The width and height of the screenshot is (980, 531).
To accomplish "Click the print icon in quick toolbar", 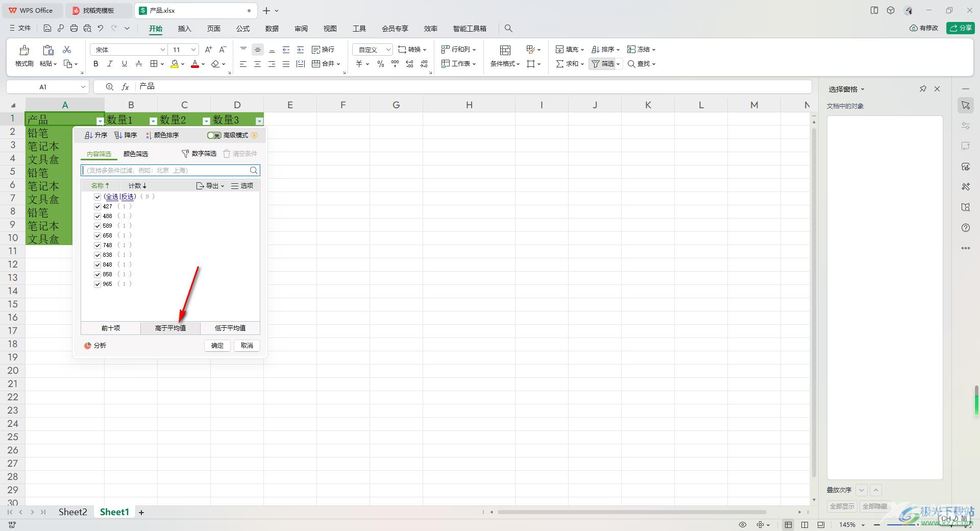I will click(74, 29).
